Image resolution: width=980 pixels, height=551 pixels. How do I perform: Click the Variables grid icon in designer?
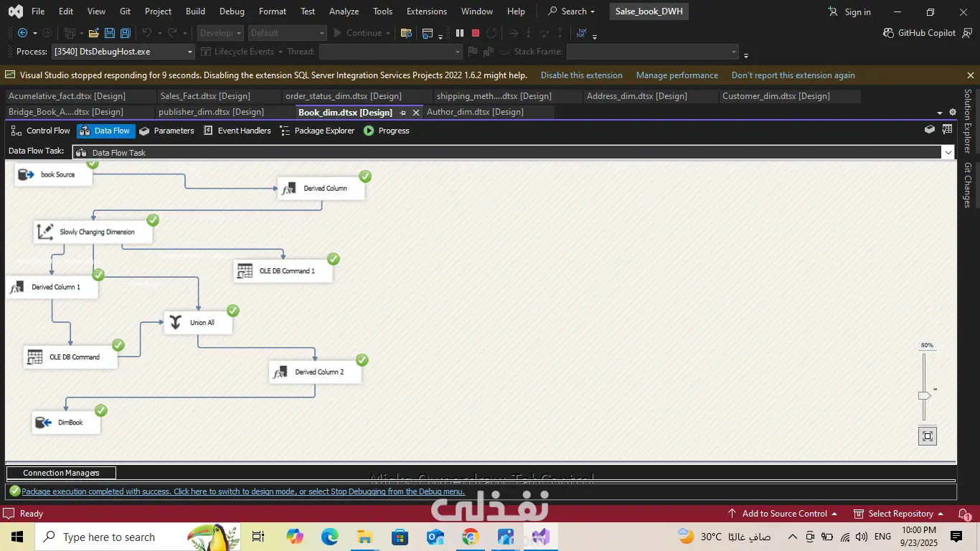click(947, 130)
